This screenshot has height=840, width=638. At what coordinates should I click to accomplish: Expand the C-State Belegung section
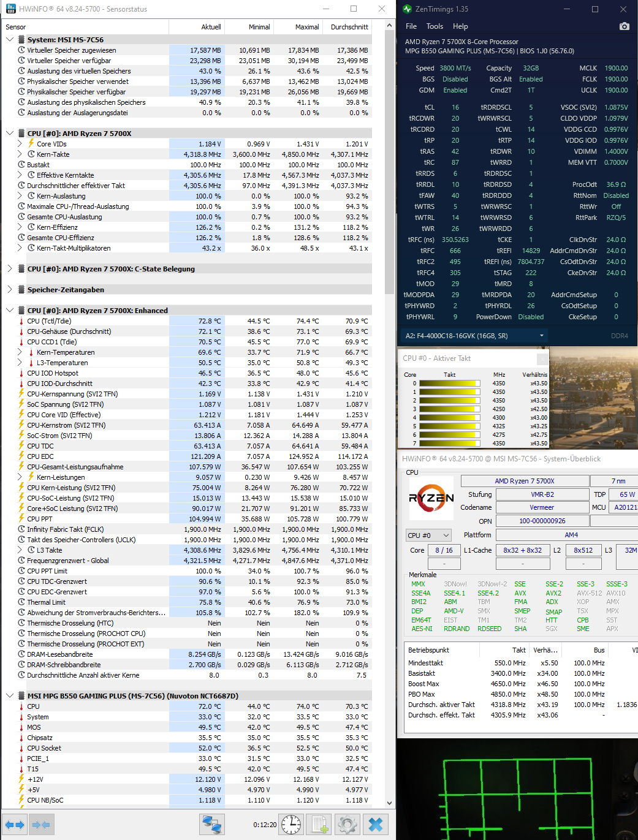(9, 268)
